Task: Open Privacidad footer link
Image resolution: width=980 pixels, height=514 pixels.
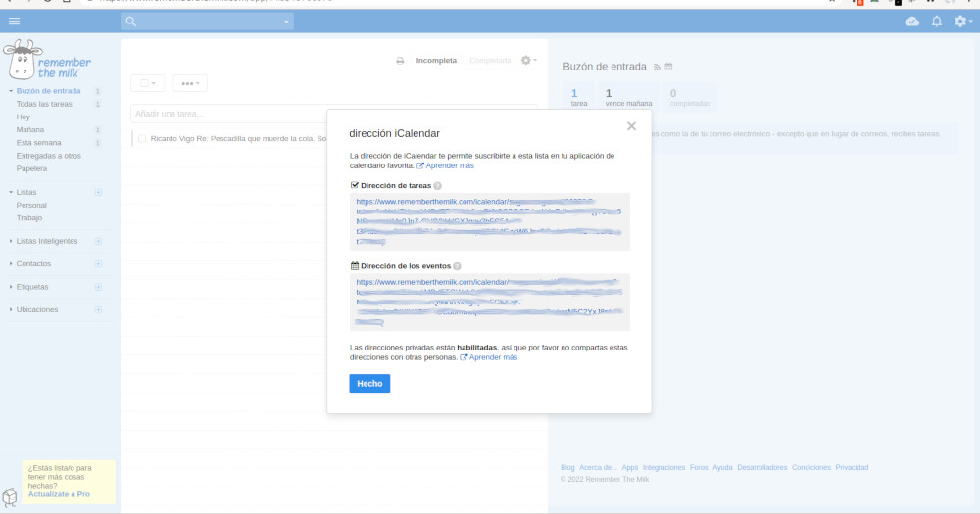Action: click(852, 468)
